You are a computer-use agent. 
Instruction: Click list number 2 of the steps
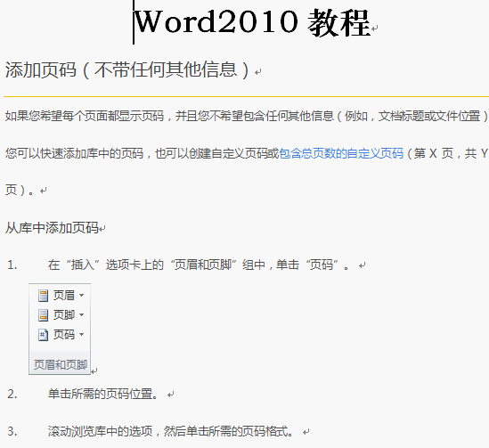click(12, 395)
